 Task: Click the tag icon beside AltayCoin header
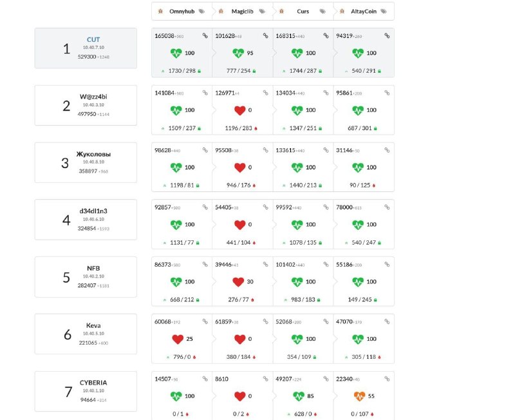pos(383,12)
